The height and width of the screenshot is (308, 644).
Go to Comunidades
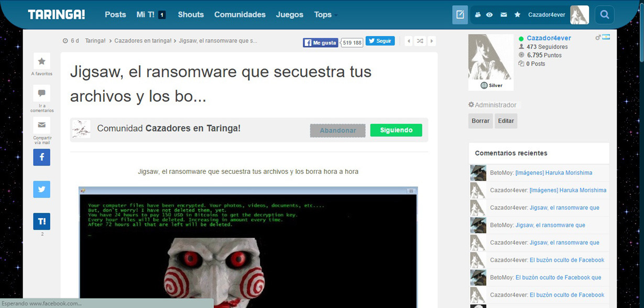click(x=240, y=15)
